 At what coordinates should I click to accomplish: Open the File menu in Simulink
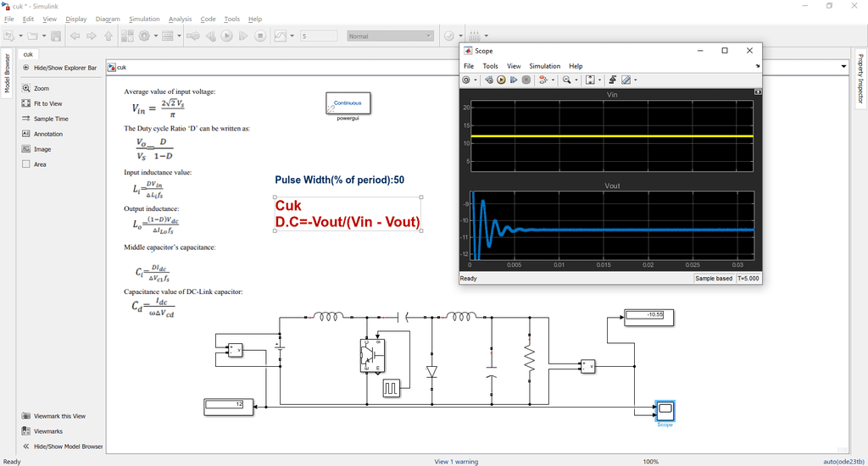pyautogui.click(x=8, y=19)
